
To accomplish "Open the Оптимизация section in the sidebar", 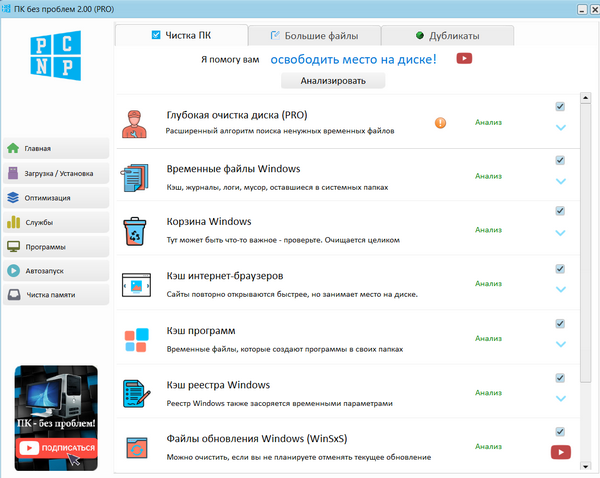I will point(55,198).
